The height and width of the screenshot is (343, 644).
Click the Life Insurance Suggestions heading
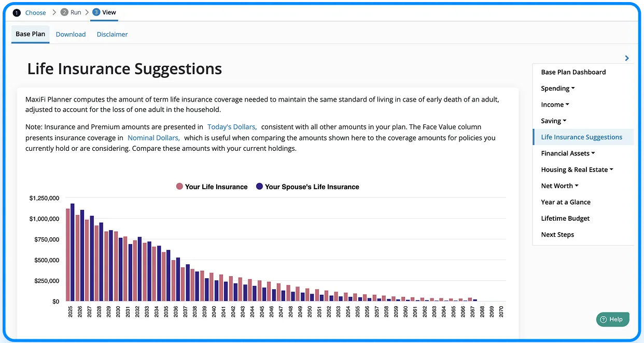pyautogui.click(x=124, y=68)
